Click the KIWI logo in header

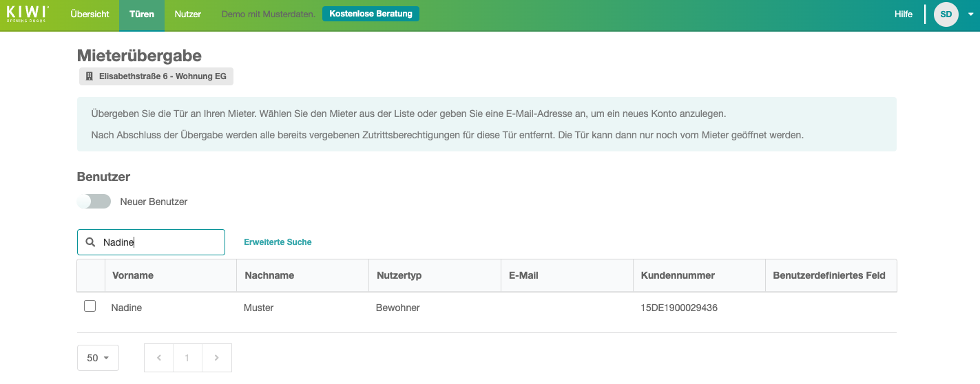[x=28, y=14]
